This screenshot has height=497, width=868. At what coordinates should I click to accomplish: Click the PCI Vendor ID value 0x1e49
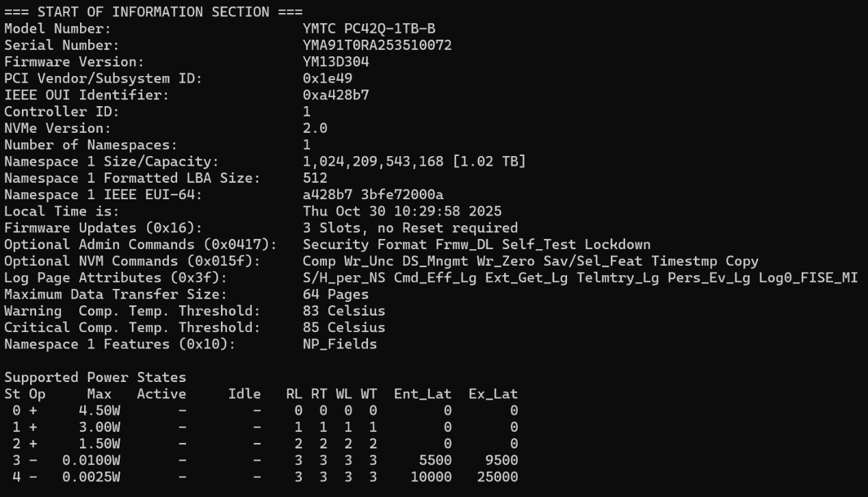coord(328,78)
